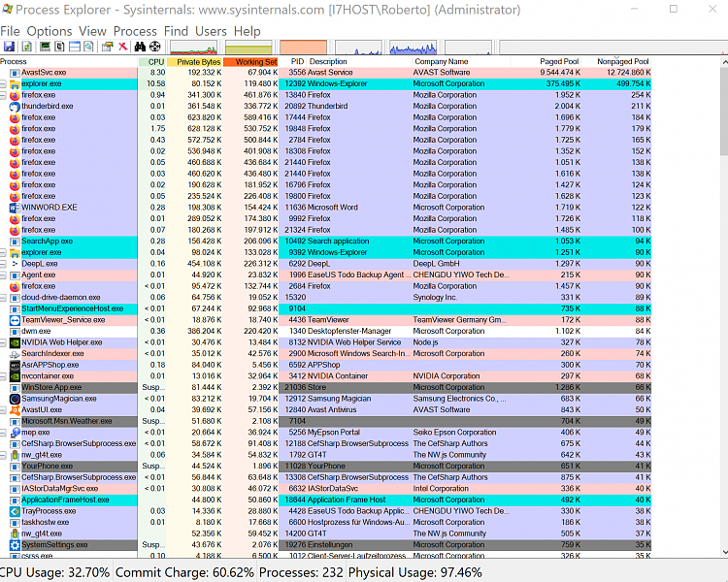This screenshot has height=582, width=728.
Task: Open the Options menu
Action: pos(50,31)
